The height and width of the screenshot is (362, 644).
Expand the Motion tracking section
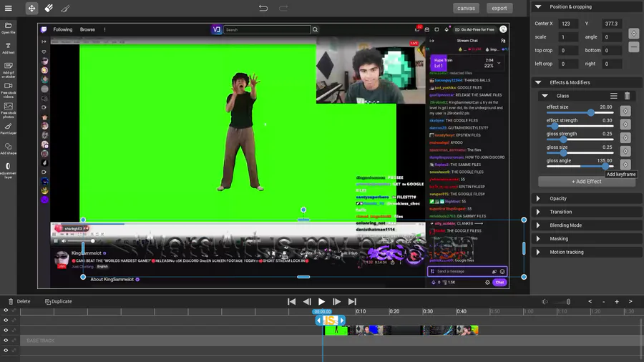click(538, 252)
